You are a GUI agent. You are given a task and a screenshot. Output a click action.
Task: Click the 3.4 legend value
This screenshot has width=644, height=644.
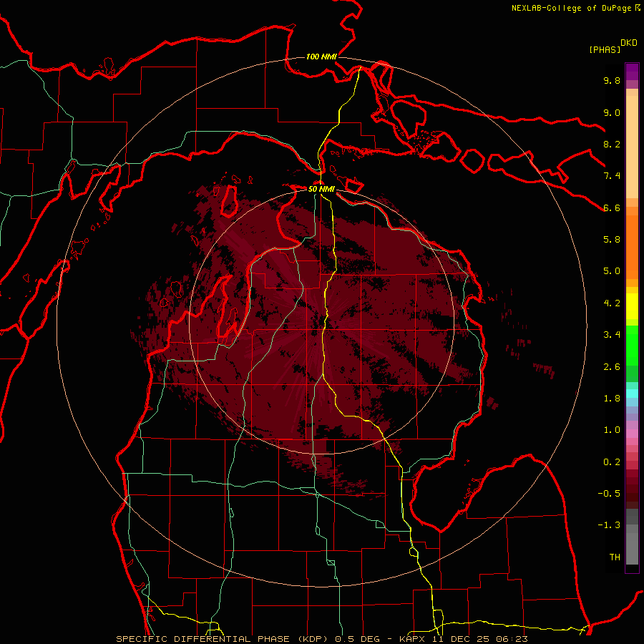pyautogui.click(x=612, y=335)
